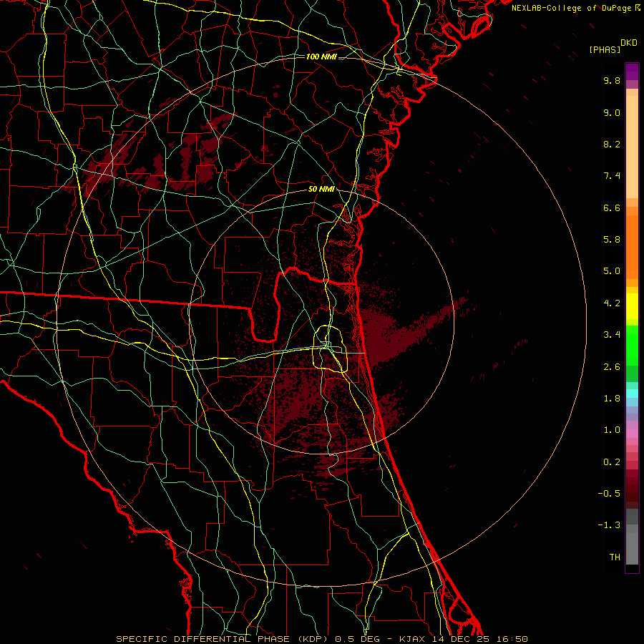Click the NEXLAB-College of DuPage label

pyautogui.click(x=572, y=8)
